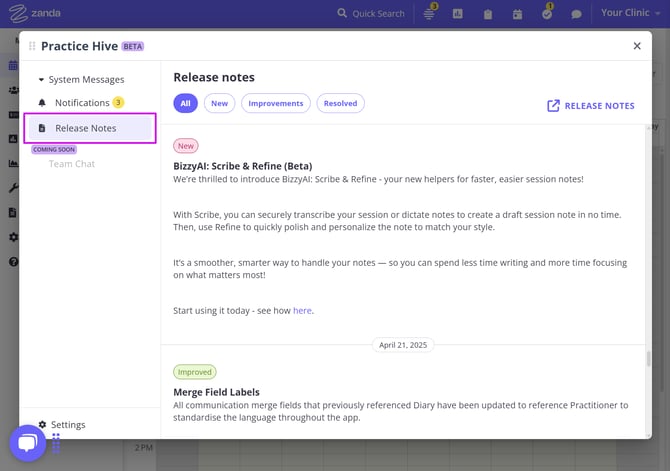Open the live chat widget bubble

pyautogui.click(x=27, y=443)
